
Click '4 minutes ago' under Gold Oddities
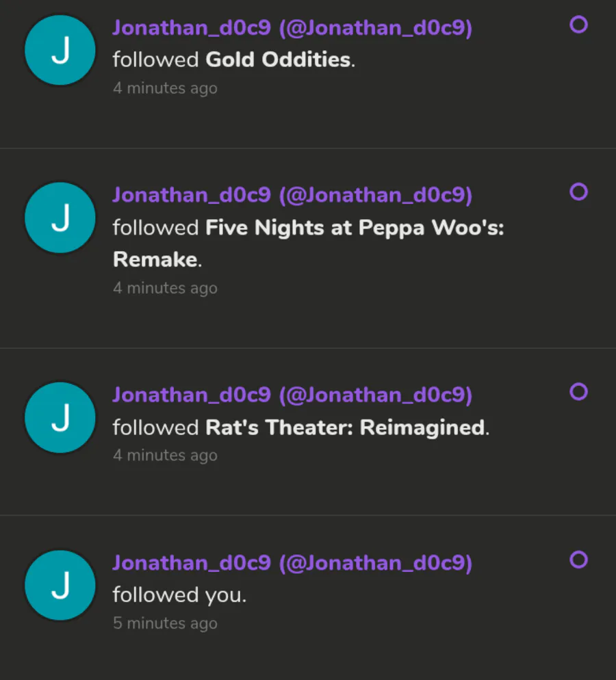pyautogui.click(x=165, y=88)
